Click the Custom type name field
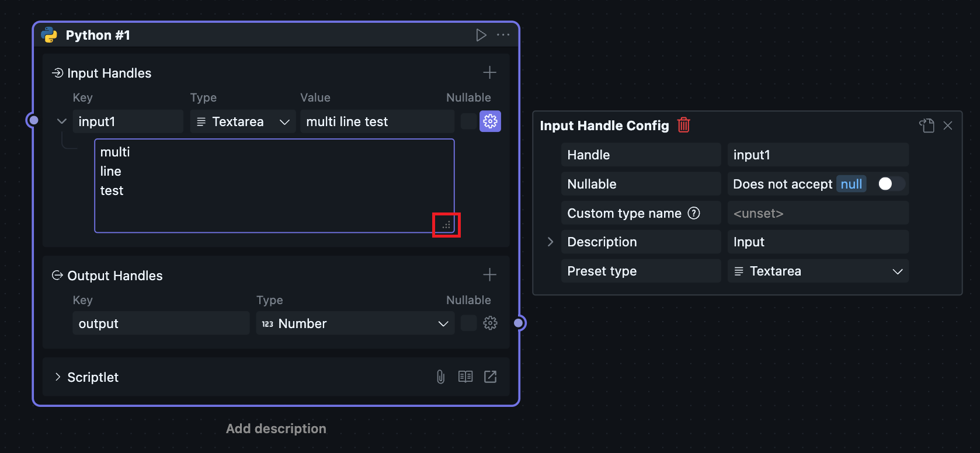This screenshot has width=980, height=453. (818, 213)
